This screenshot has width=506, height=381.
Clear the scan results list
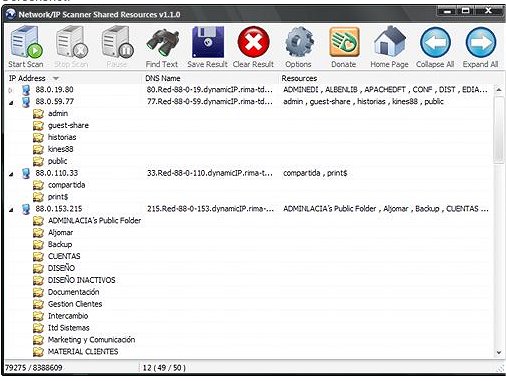[x=253, y=47]
